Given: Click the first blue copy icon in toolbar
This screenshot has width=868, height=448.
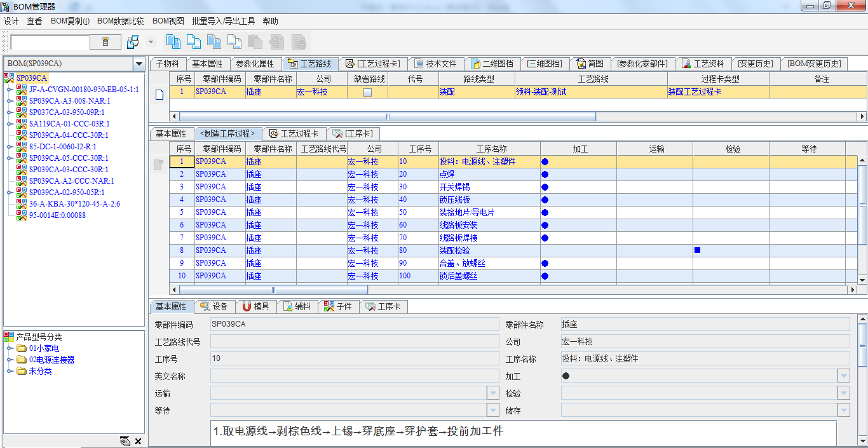Looking at the screenshot, I should [173, 42].
